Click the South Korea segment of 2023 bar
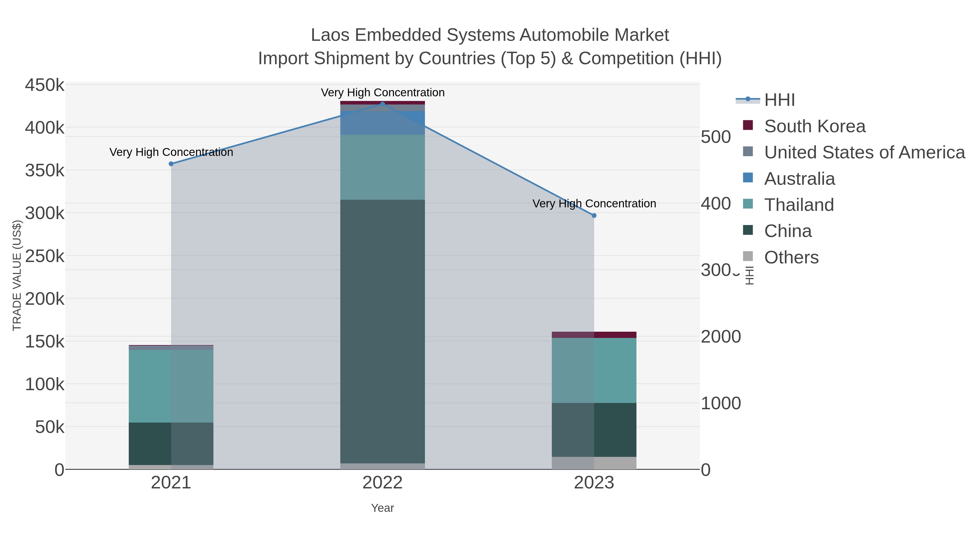 point(594,335)
